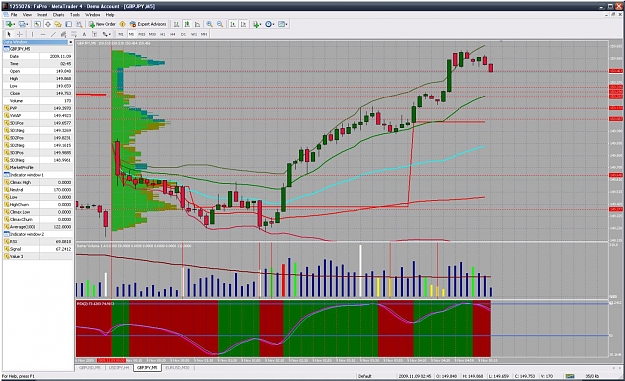Open the Strategy Tester icon
625x381 pixels.
[x=79, y=24]
